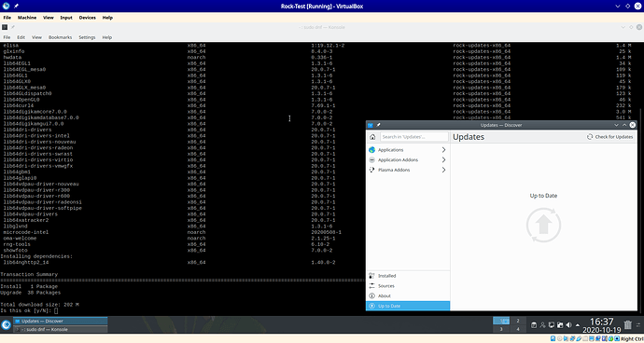
Task: Click the VirtualBox USB status icon
Action: [x=579, y=338]
